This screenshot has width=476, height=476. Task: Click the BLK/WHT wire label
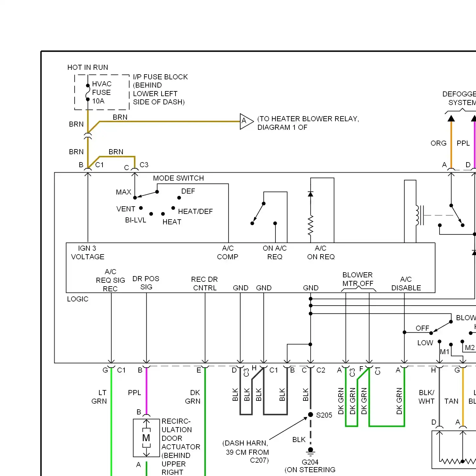tap(426, 397)
